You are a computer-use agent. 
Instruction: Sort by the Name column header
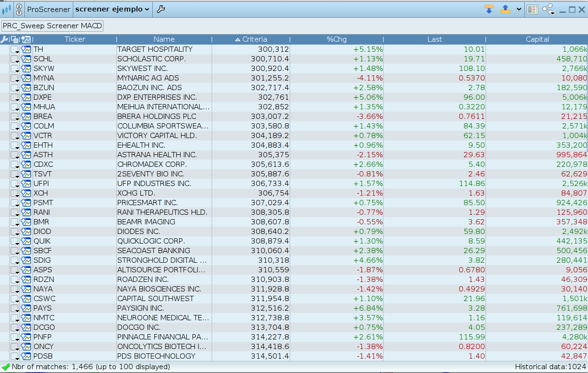point(164,39)
